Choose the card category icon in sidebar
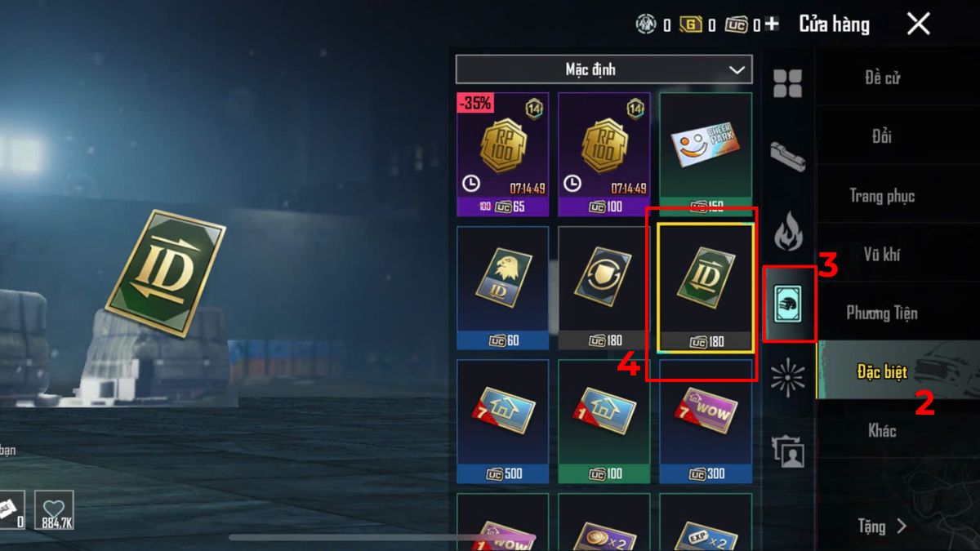This screenshot has height=551, width=980. coord(789,304)
